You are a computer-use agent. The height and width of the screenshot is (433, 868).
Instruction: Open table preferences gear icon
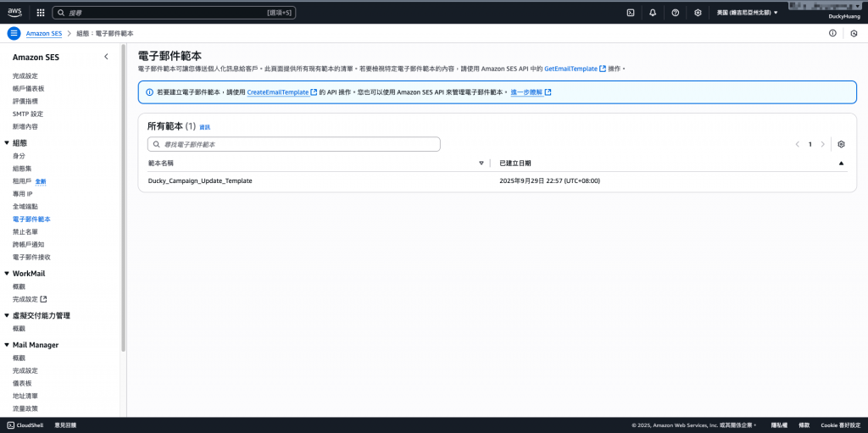(842, 144)
